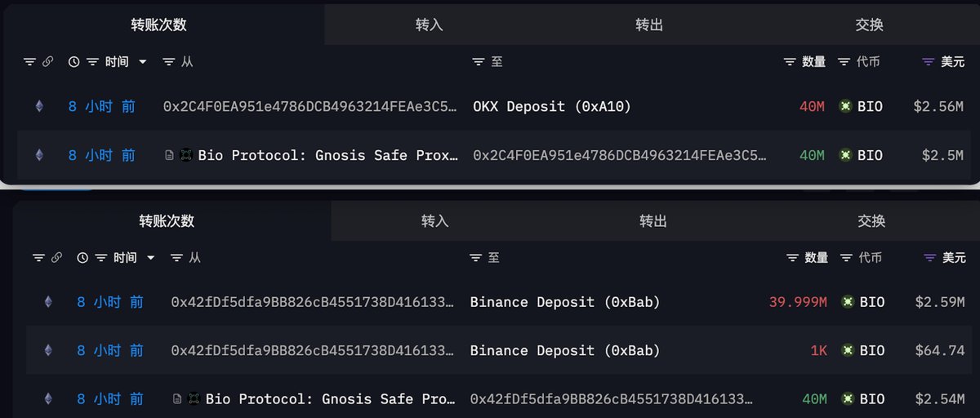Switch to the 交换 tab in the bottom panel
The height and width of the screenshot is (418, 980).
(871, 221)
